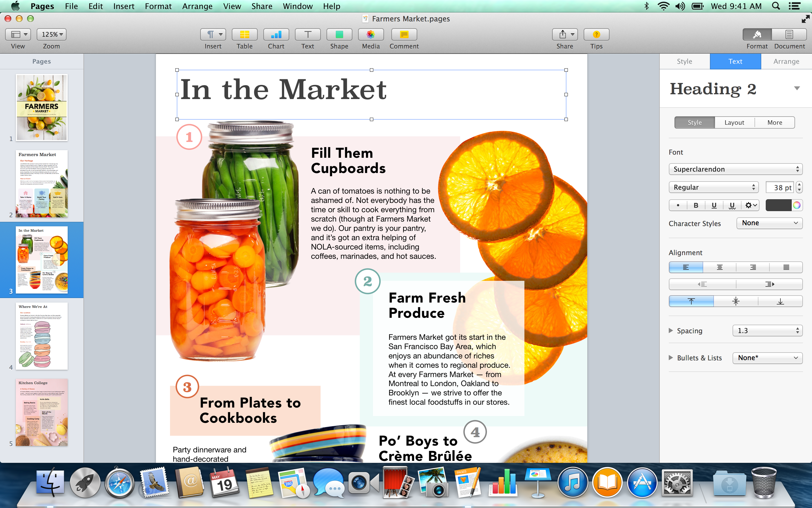Screen dimensions: 812x508
Task: Open iTunes from the Dock
Action: [573, 483]
